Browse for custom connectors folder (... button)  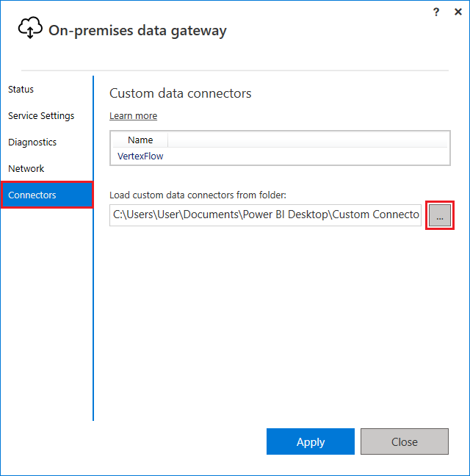point(440,215)
